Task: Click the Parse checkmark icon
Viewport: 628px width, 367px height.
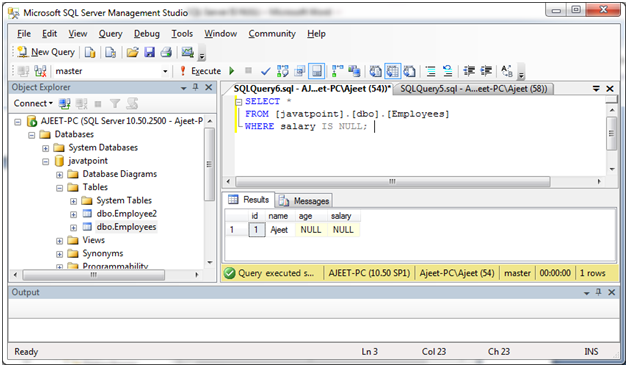Action: 265,71
